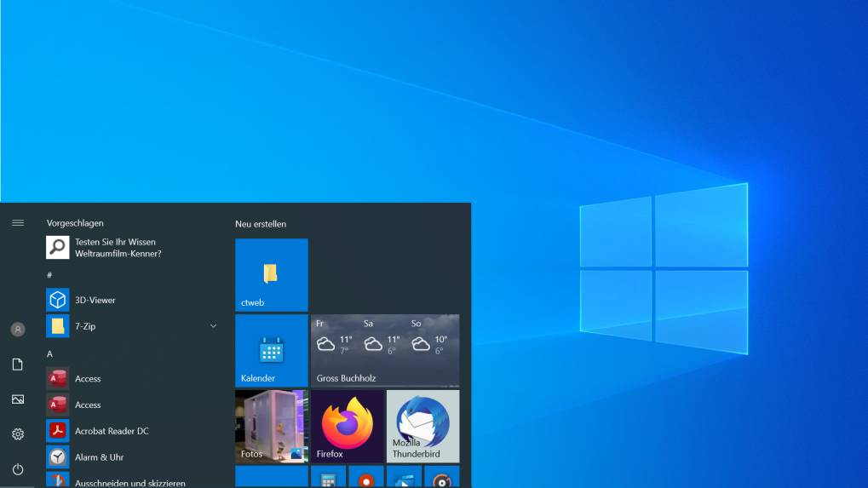Open the Power options button
Image resolution: width=868 pixels, height=488 pixels.
(x=18, y=469)
